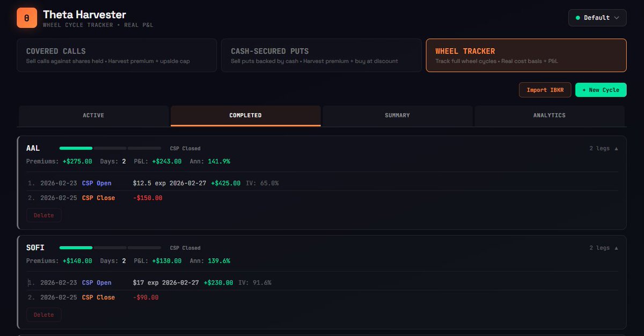Start a new cycle with + New Cycle
This screenshot has width=644, height=336.
[x=601, y=90]
